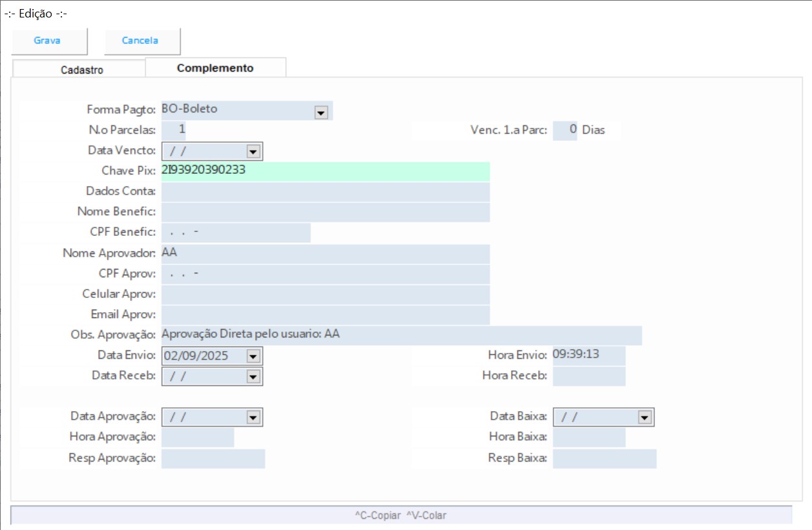
Task: Focus the Dados Conta field
Action: point(325,192)
